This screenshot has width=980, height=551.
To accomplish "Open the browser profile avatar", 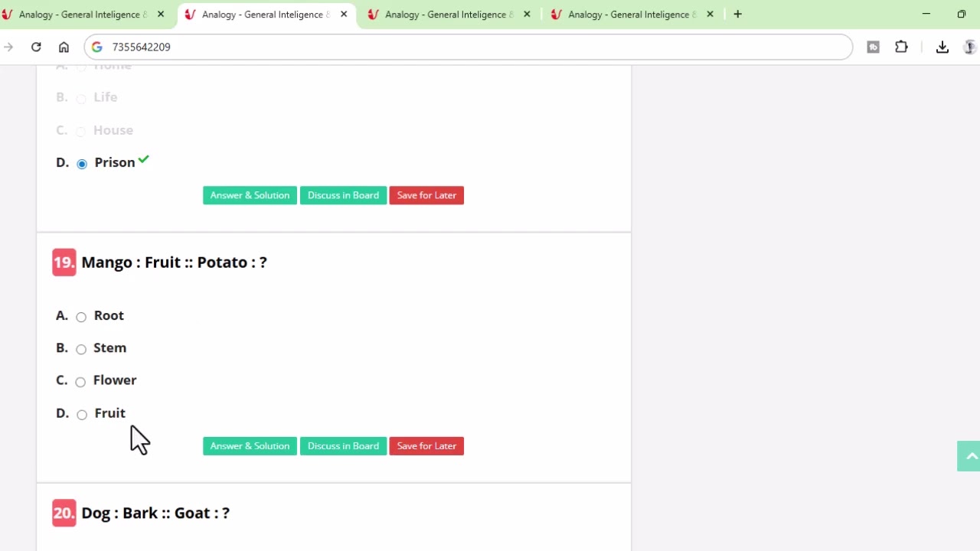I will coord(970,47).
